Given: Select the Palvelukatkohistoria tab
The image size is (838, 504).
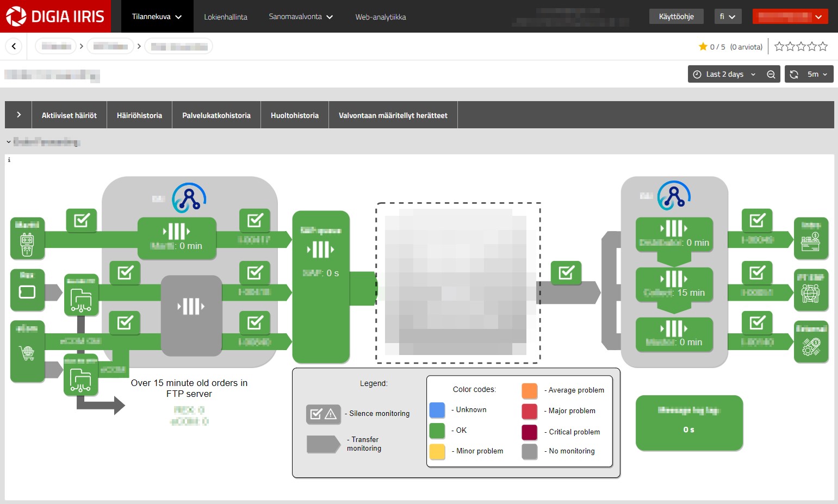Looking at the screenshot, I should 216,115.
